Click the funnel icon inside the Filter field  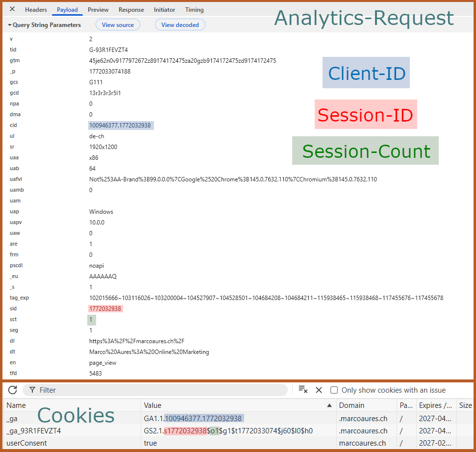tap(32, 390)
